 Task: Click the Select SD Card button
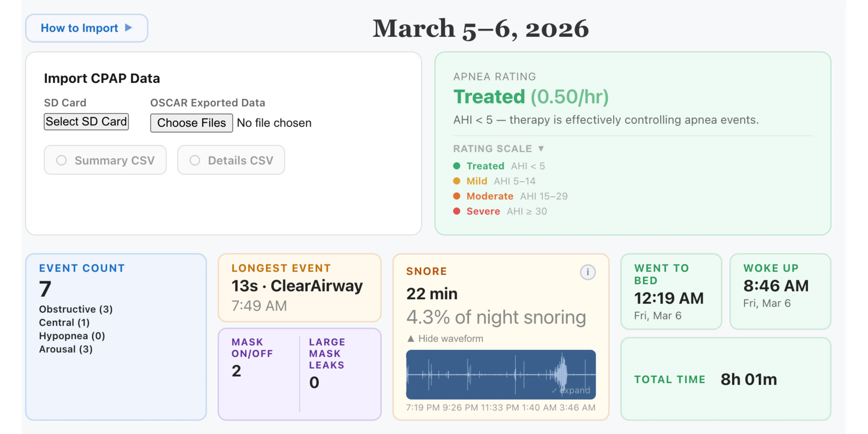click(86, 122)
